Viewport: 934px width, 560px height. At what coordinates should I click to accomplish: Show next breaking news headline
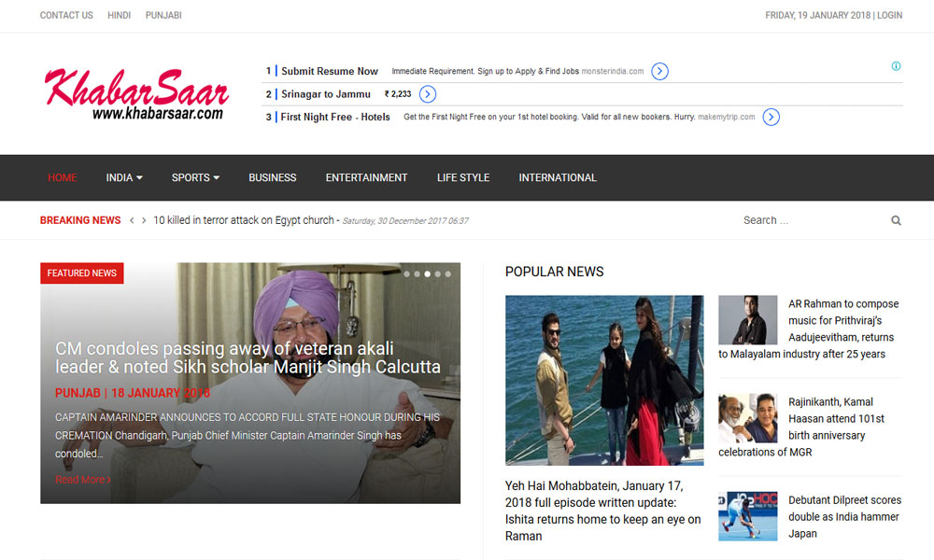pyautogui.click(x=144, y=221)
